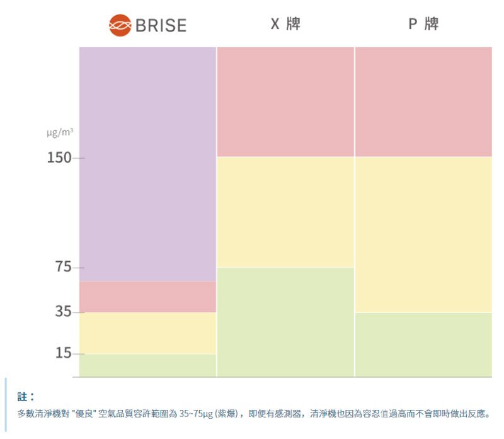The height and width of the screenshot is (439, 504).
Task: Select the P 牌 column header
Action: [x=423, y=24]
